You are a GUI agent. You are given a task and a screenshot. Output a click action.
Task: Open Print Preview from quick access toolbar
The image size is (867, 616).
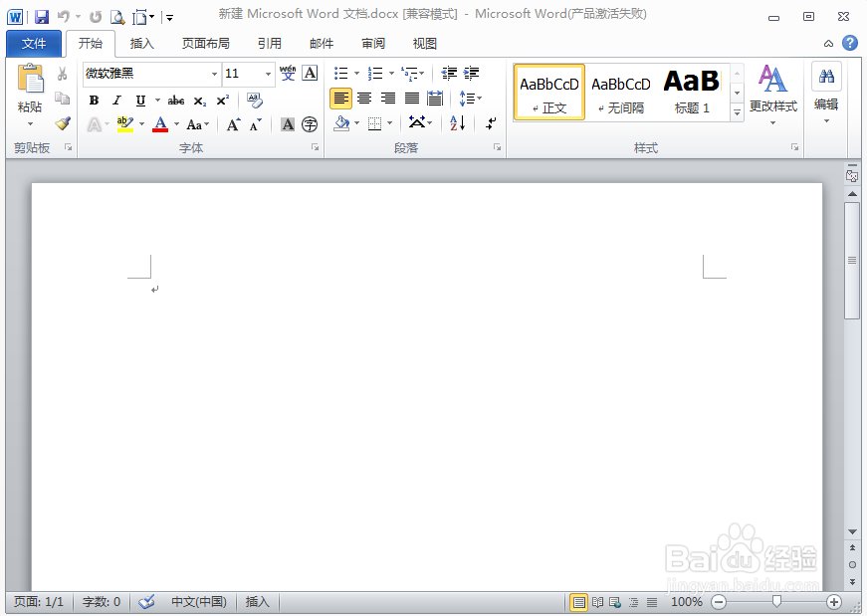[x=117, y=17]
